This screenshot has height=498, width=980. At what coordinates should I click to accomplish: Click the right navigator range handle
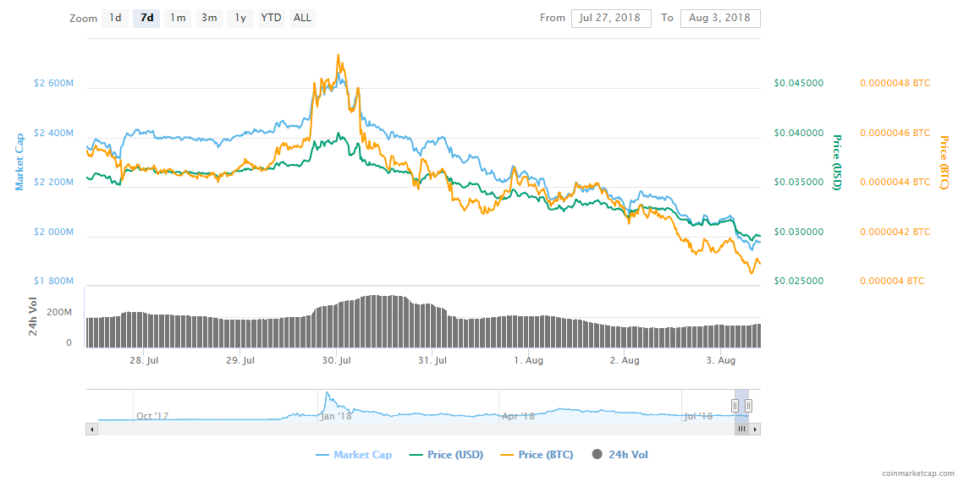(x=748, y=406)
